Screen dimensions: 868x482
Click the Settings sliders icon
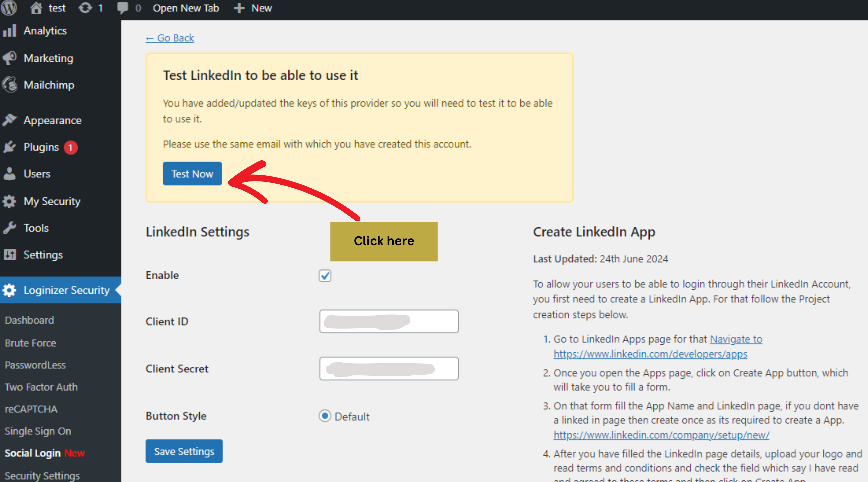tap(10, 254)
